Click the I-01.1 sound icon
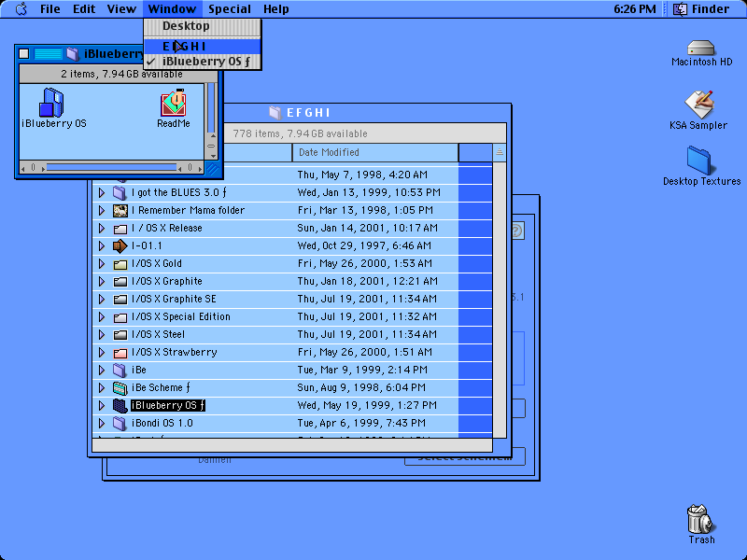 120,245
